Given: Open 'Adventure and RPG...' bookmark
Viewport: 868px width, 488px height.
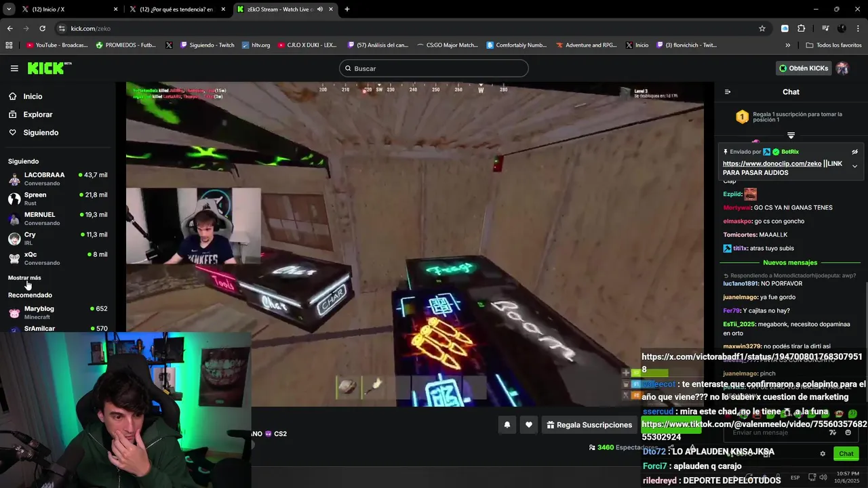Looking at the screenshot, I should pyautogui.click(x=586, y=45).
